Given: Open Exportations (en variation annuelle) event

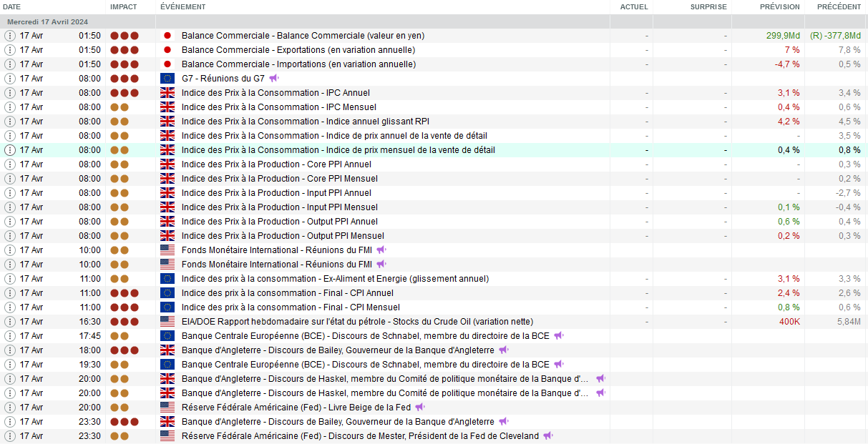Looking at the screenshot, I should (x=298, y=50).
